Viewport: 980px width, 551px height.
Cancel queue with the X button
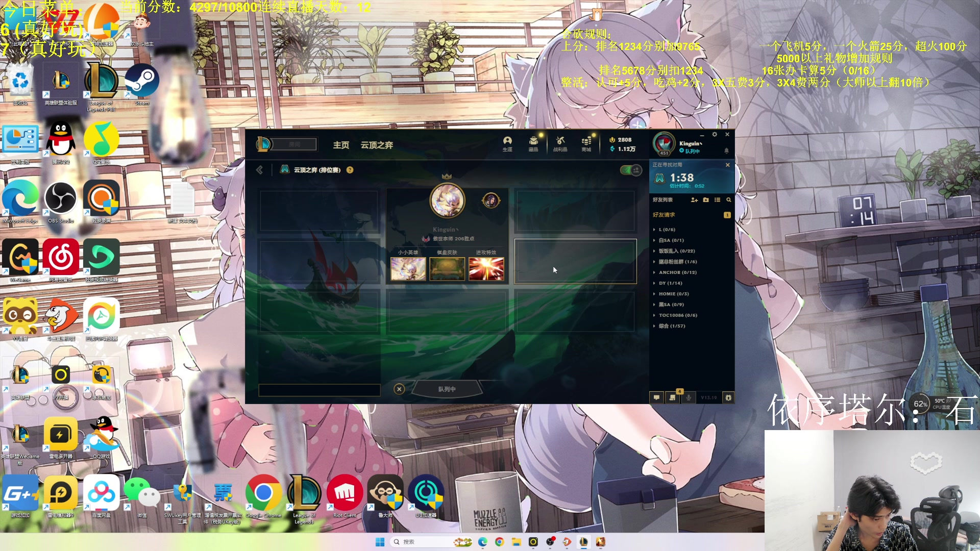pyautogui.click(x=399, y=389)
